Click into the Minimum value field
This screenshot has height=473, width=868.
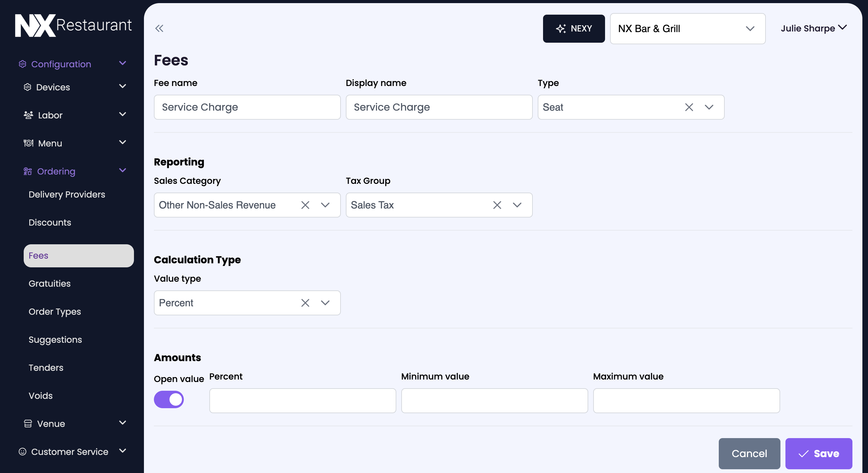pyautogui.click(x=494, y=401)
